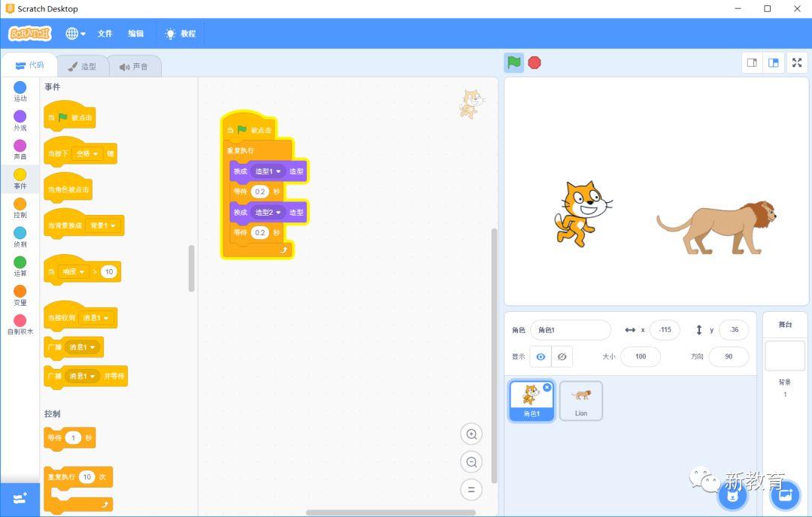Open the 消息1 dropdown on the 广播并等待 block

(82, 376)
